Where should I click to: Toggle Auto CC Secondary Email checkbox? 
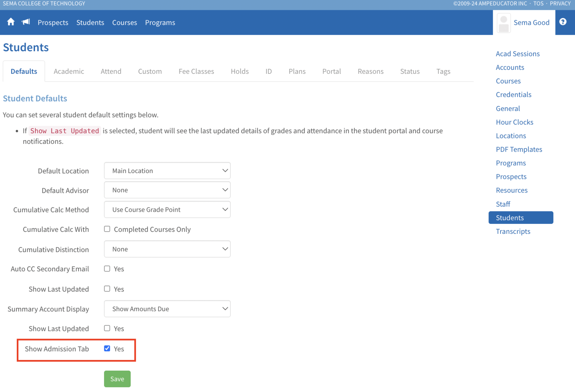coord(107,269)
